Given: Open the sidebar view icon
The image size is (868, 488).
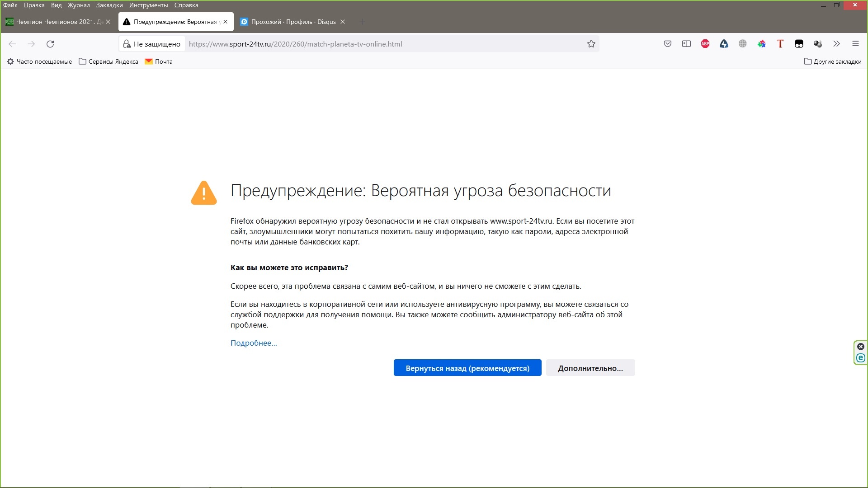Looking at the screenshot, I should [x=686, y=44].
